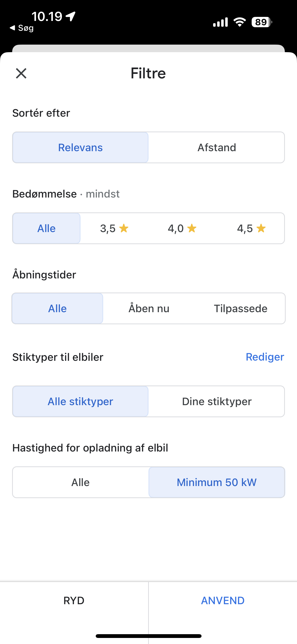
Task: Select Alle stiktyper option
Action: point(80,401)
